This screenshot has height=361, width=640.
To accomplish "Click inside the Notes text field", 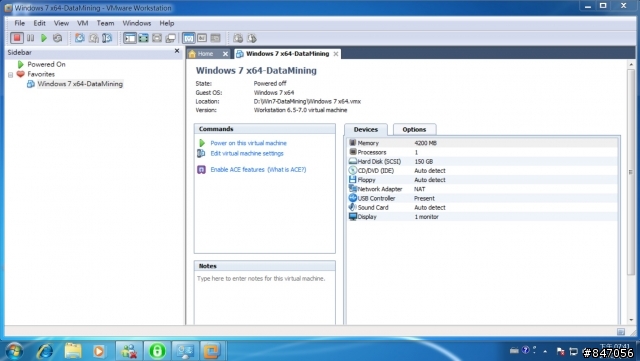I will click(264, 298).
